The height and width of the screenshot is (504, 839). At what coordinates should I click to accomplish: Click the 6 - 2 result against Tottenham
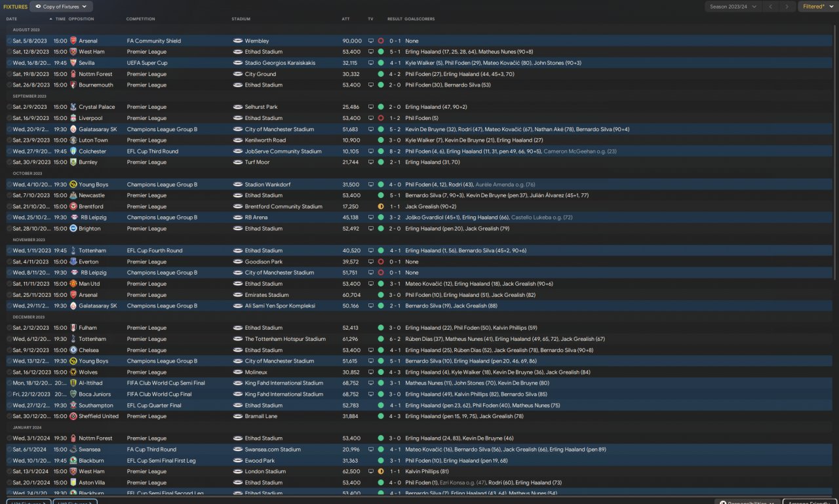pyautogui.click(x=395, y=339)
